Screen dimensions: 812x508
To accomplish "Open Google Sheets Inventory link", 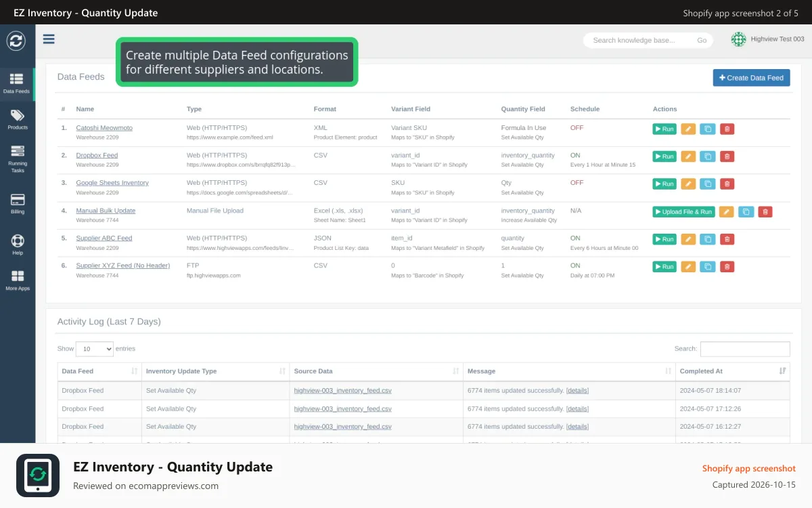I will (x=112, y=183).
